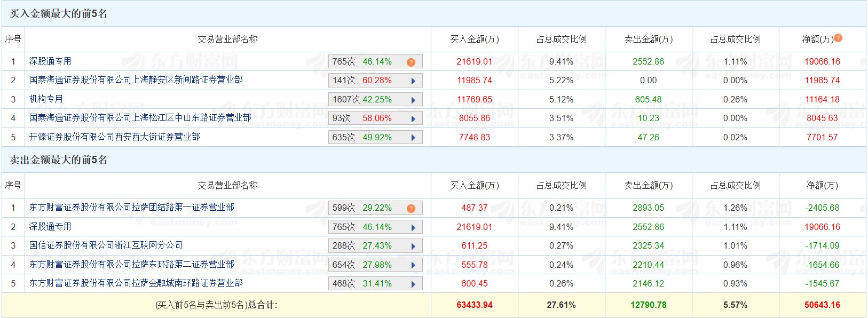
Task: Click the blue arrow in the 国信证券浙江互联网分公司 row
Action: [x=413, y=247]
